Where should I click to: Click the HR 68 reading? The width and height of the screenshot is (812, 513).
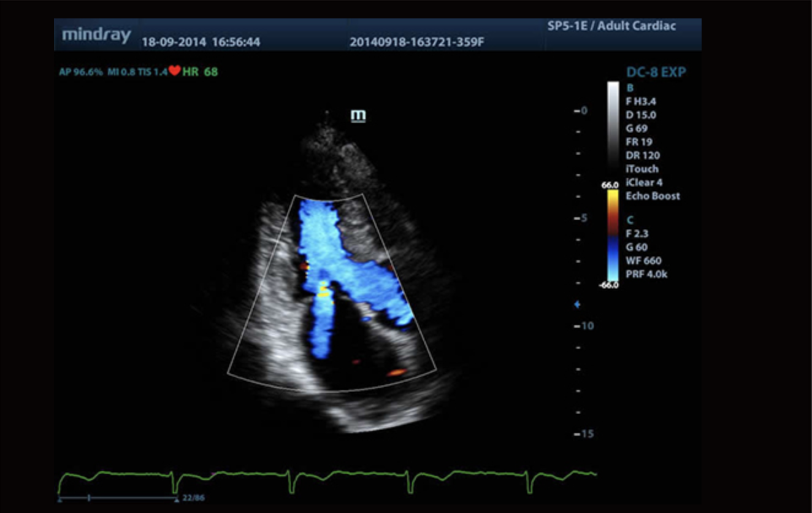tap(200, 72)
